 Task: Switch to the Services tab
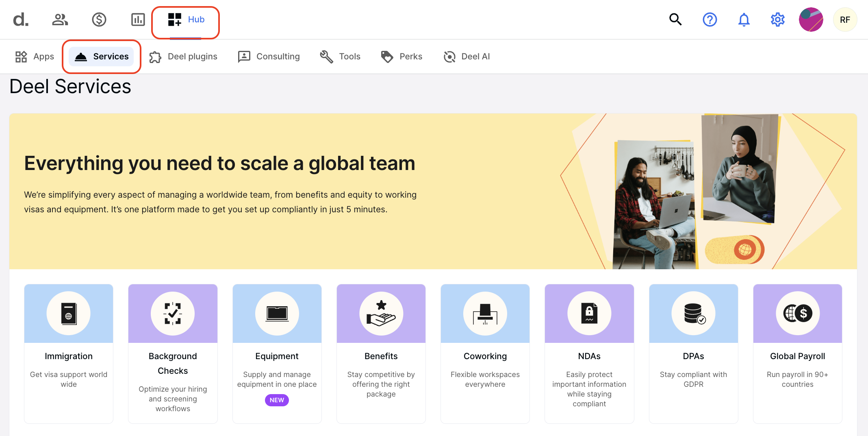pos(102,57)
